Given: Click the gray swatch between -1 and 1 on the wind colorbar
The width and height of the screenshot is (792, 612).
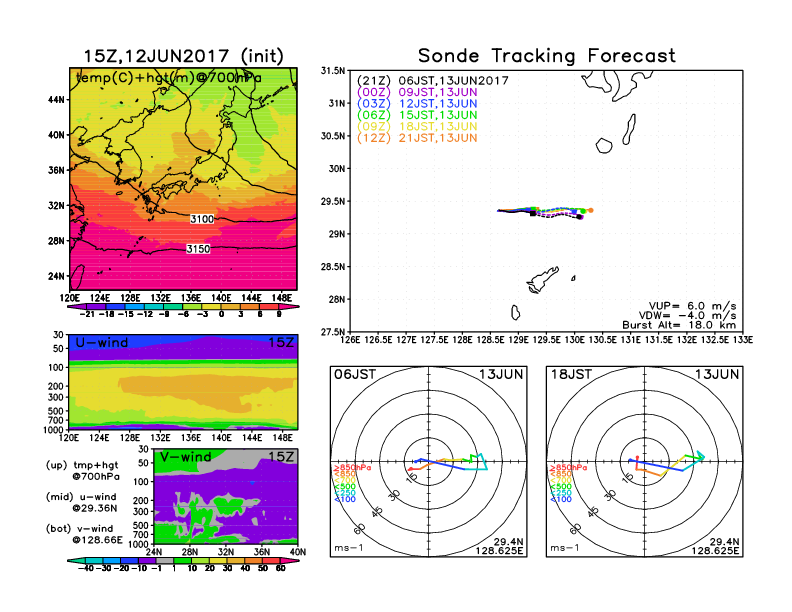Looking at the screenshot, I should point(165,560).
